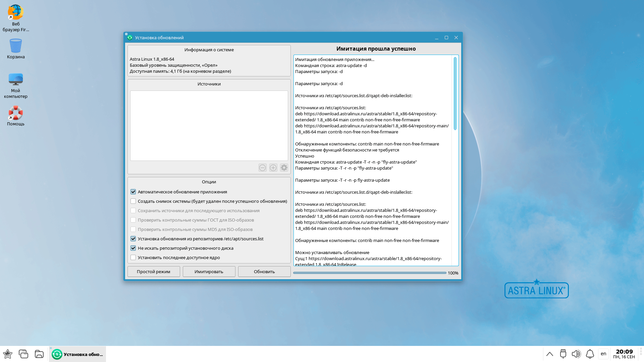Click the text Astra Linux 1.8_x86-64
The image size is (644, 362).
coord(152,59)
